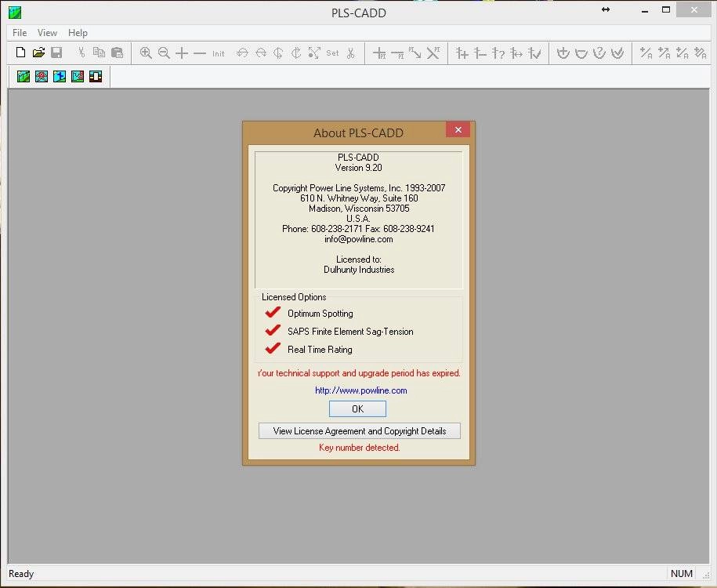The width and height of the screenshot is (717, 588).
Task: Click the New file icon
Action: coord(20,53)
